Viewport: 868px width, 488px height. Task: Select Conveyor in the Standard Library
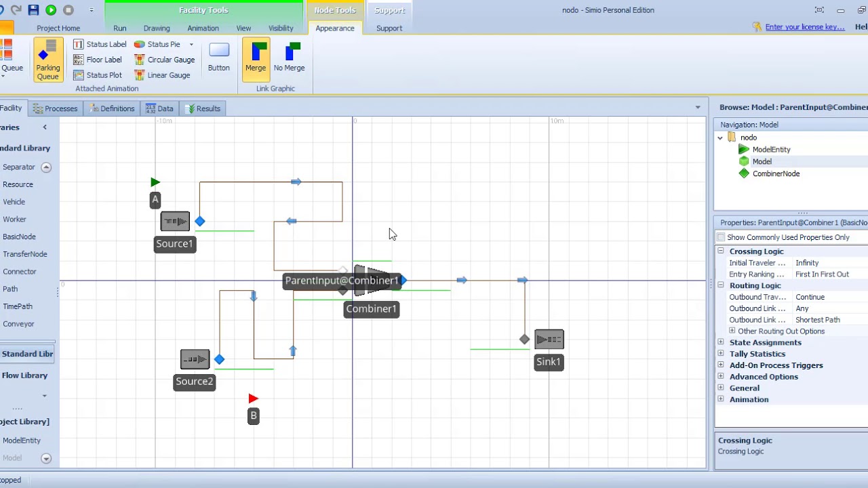18,324
